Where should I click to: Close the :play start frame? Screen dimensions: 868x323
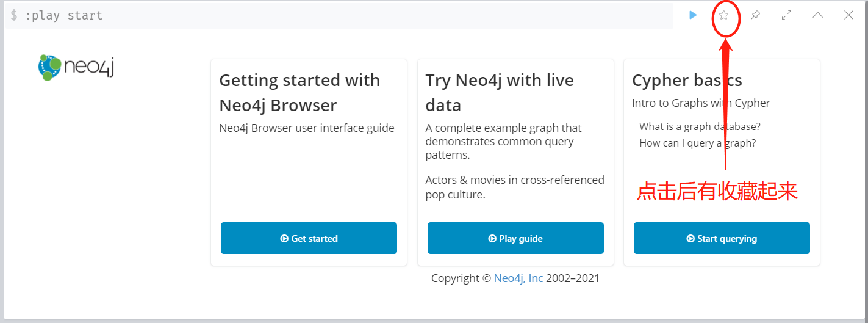tap(848, 15)
